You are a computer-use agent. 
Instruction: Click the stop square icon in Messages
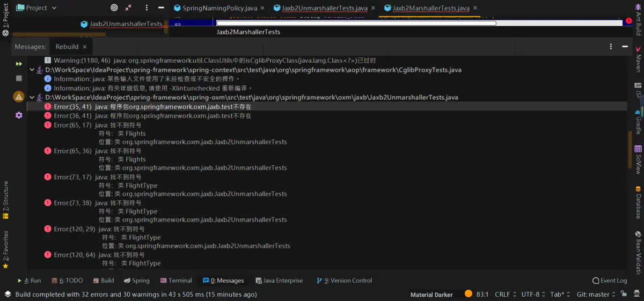pos(19,78)
